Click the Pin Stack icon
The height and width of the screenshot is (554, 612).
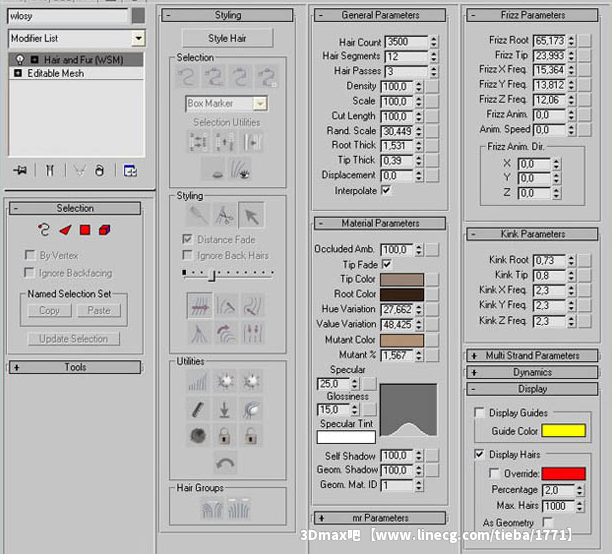tap(20, 171)
